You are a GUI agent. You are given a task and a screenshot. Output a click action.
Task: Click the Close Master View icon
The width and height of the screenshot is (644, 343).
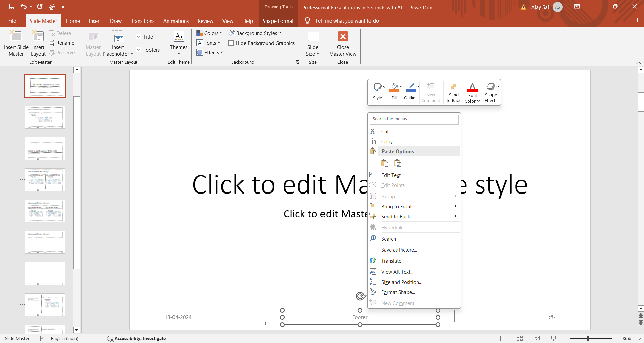click(x=343, y=37)
